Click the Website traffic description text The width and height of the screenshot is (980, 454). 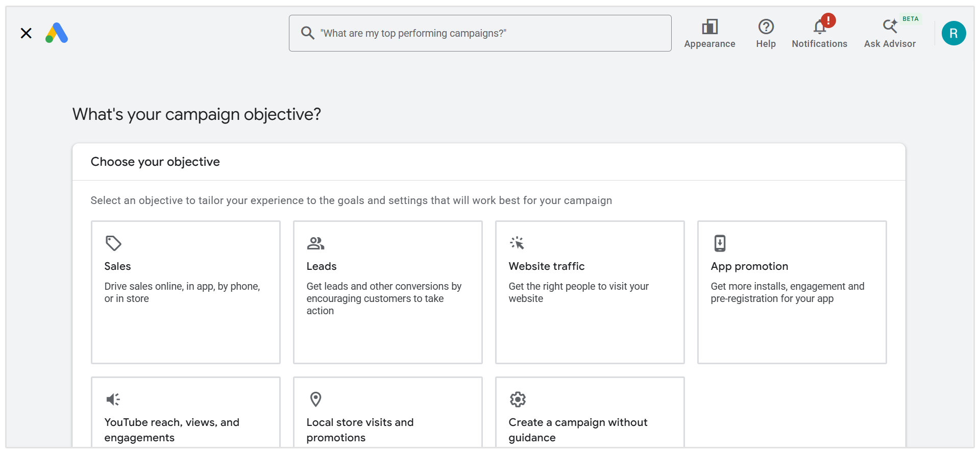click(x=578, y=292)
